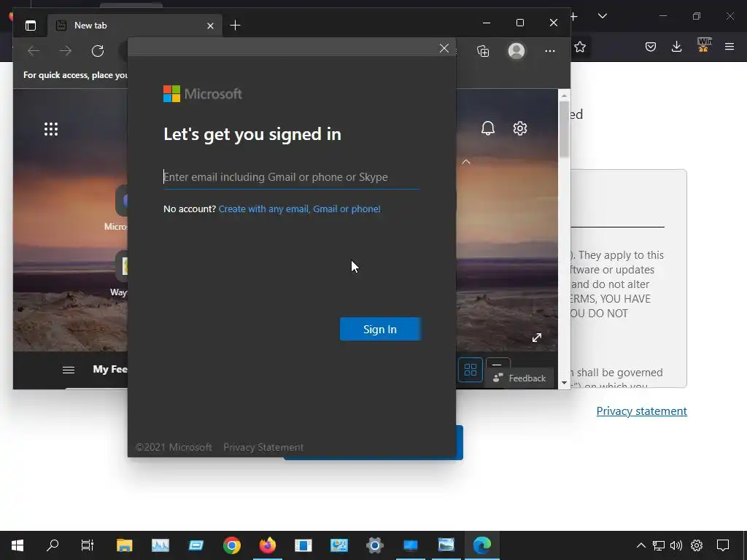The image size is (747, 560).
Task: Open Privacy Statement link in sign-in dialog footer
Action: (x=263, y=447)
